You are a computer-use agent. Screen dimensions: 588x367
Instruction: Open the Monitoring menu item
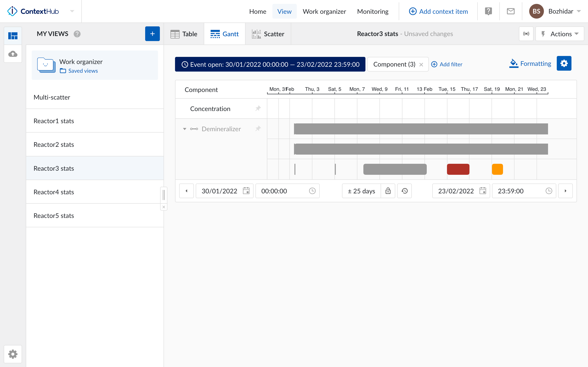point(373,11)
